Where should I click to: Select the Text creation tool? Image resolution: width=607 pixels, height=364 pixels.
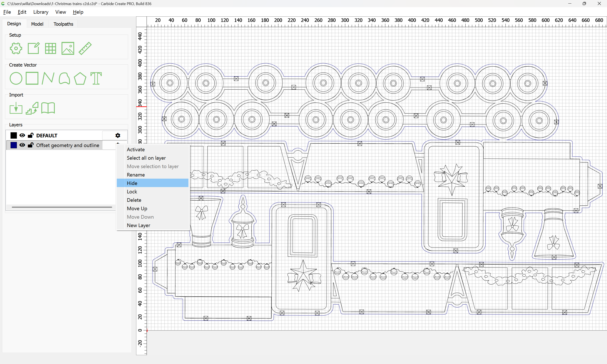point(96,79)
